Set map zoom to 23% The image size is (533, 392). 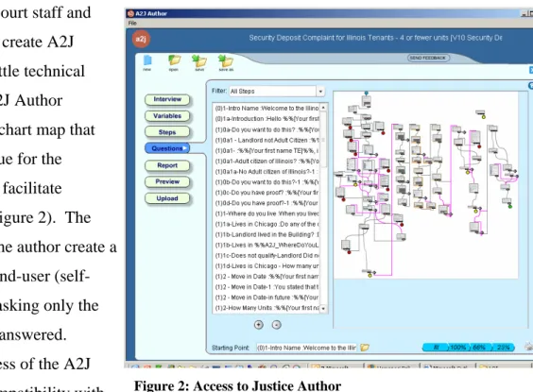click(x=503, y=348)
